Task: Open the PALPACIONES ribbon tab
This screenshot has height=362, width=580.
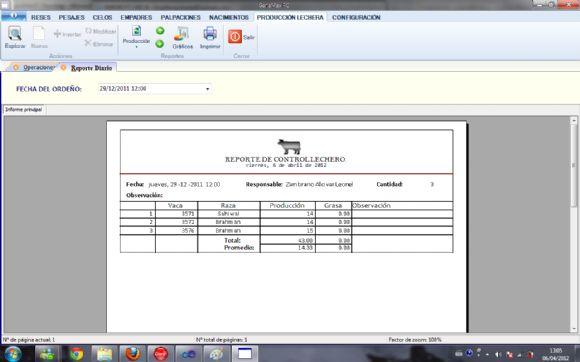Action: pos(181,17)
